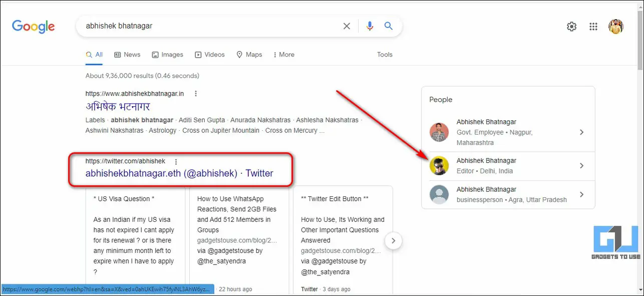
Task: Click the https://www.abhishekbhatnagar.in URL
Action: (x=135, y=94)
